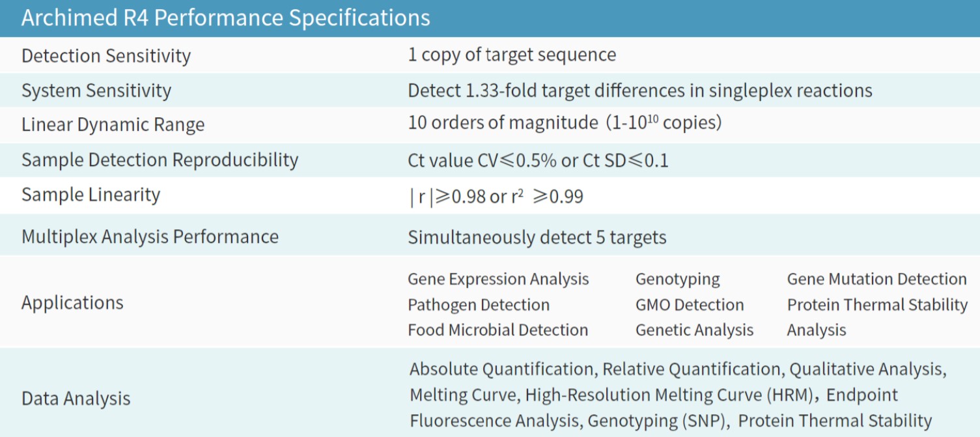Select the '1 copy of target sequence' value

click(x=511, y=55)
